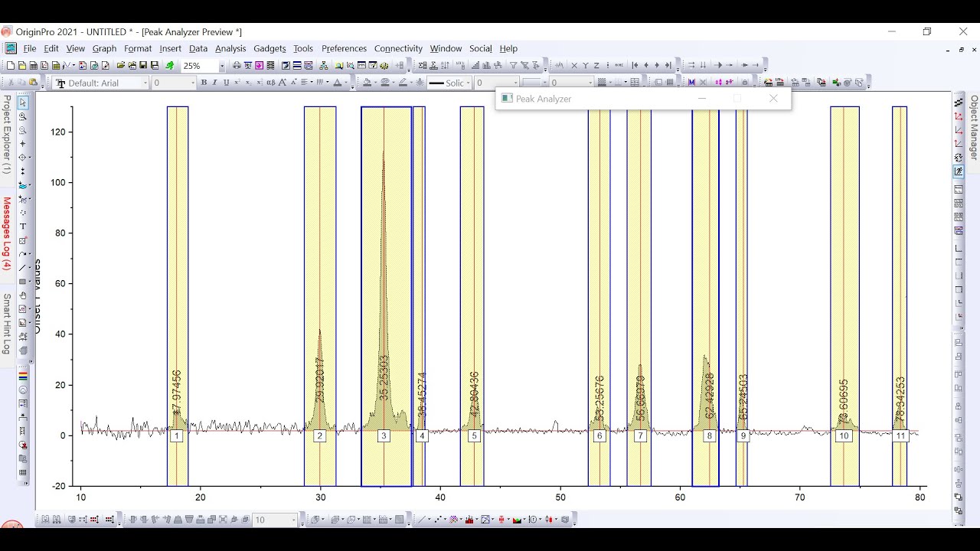980x551 pixels.
Task: Select the Text tool (T icon)
Action: click(23, 227)
